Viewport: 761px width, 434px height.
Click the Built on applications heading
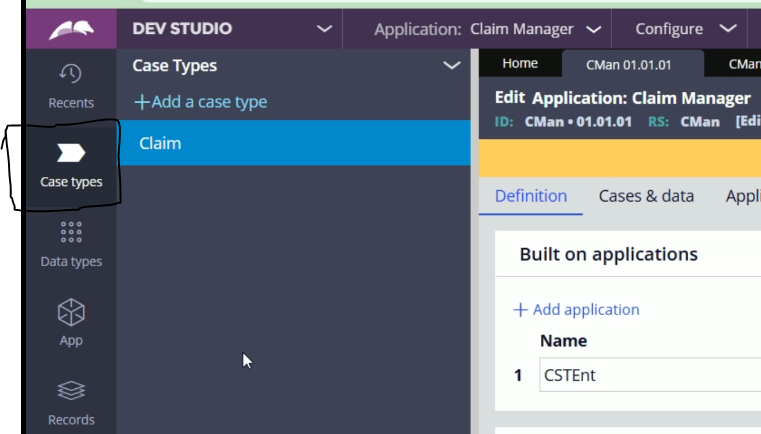coord(609,254)
